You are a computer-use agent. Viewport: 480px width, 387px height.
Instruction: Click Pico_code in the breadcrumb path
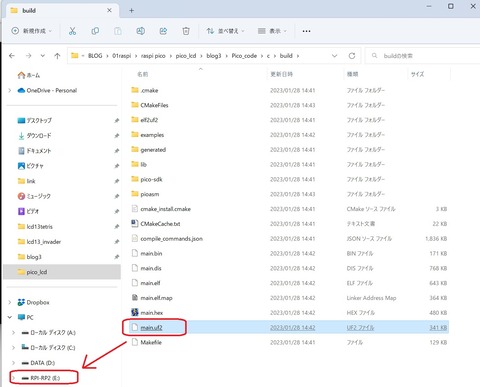point(244,56)
